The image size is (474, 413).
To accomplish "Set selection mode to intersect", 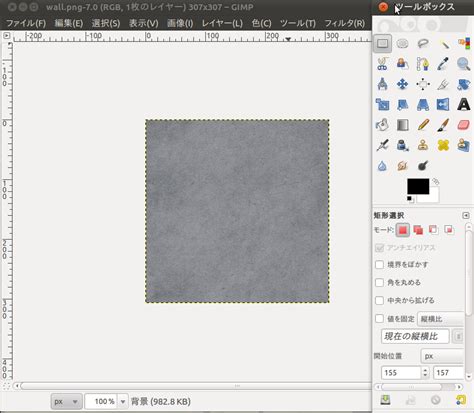I will tap(449, 230).
